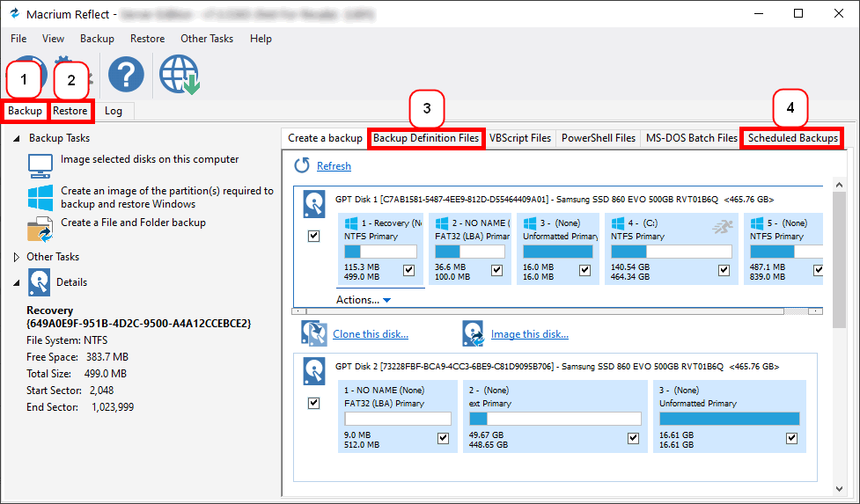Select the Backup tab below toolbar
Screen dimensions: 860x504
[x=26, y=111]
